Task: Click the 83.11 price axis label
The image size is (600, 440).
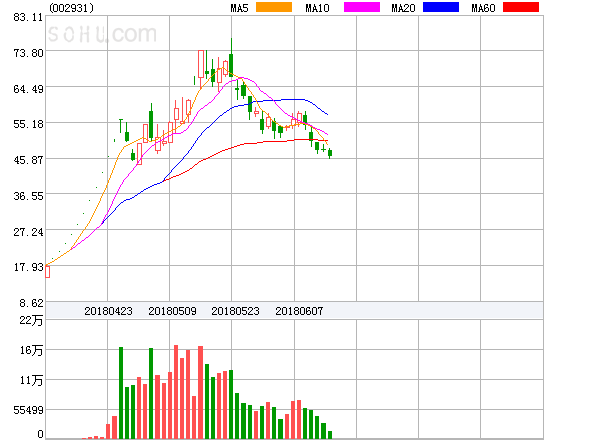Action: pos(28,17)
